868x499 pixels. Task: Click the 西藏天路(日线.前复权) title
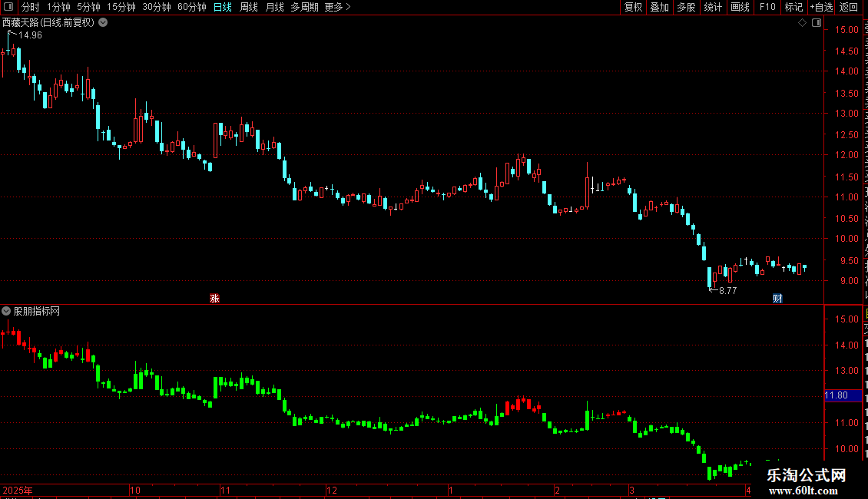click(x=48, y=23)
